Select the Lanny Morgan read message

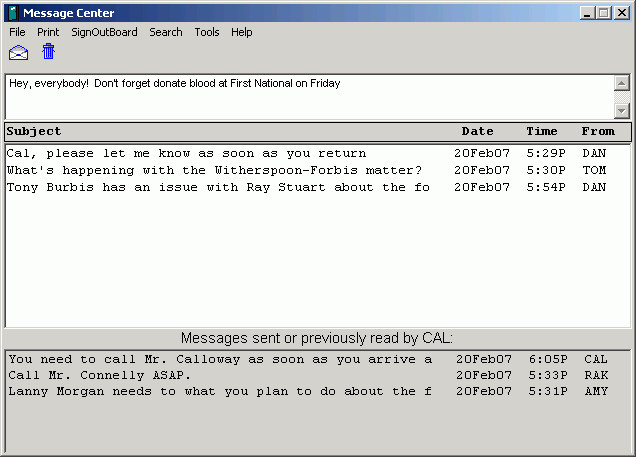click(x=318, y=392)
